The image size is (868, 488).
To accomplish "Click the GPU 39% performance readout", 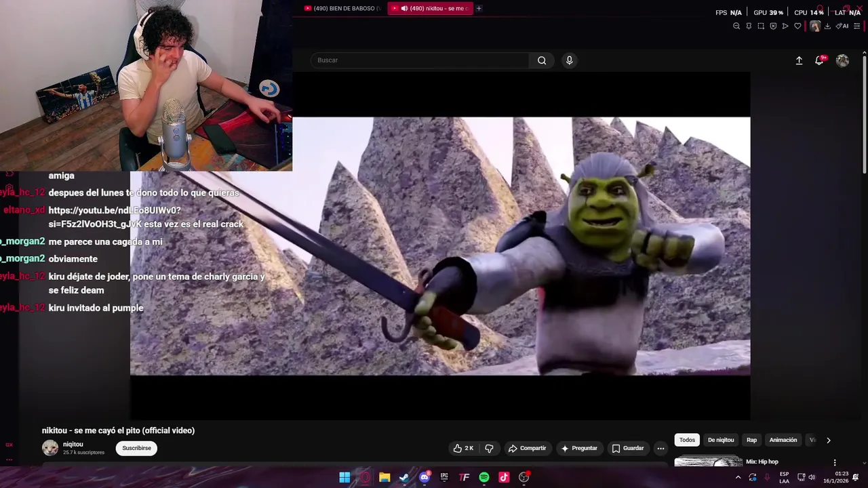I will 768,12.
